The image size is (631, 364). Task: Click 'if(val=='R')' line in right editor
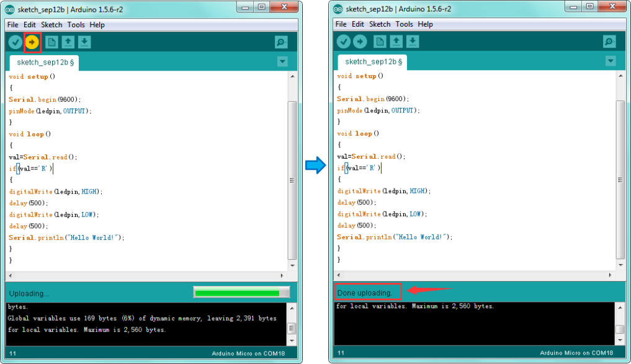pos(359,167)
